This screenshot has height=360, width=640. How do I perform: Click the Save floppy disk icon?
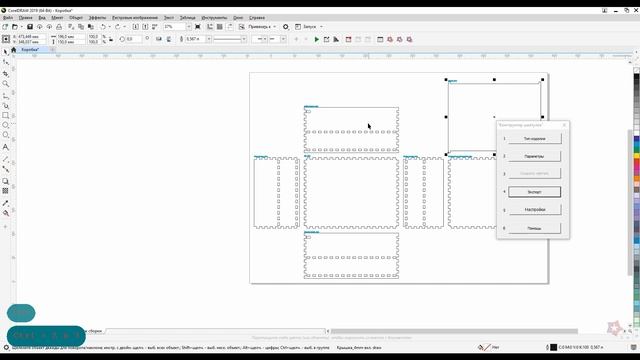(x=30, y=27)
